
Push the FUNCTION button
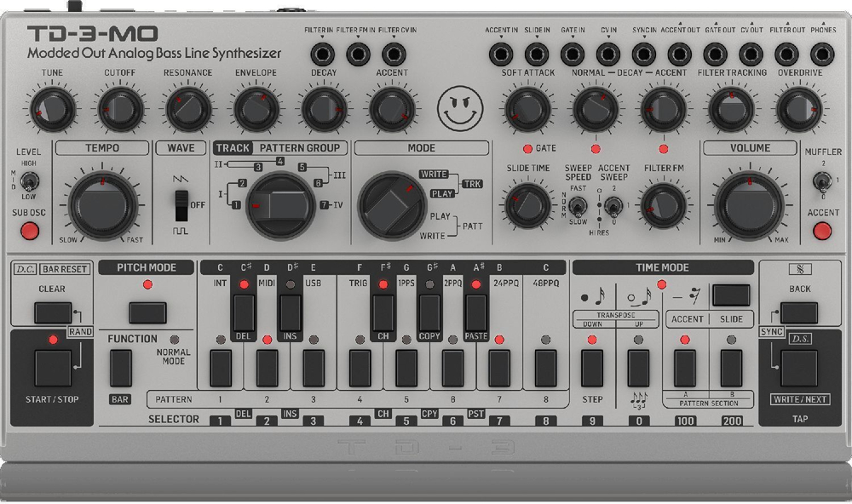click(x=121, y=369)
